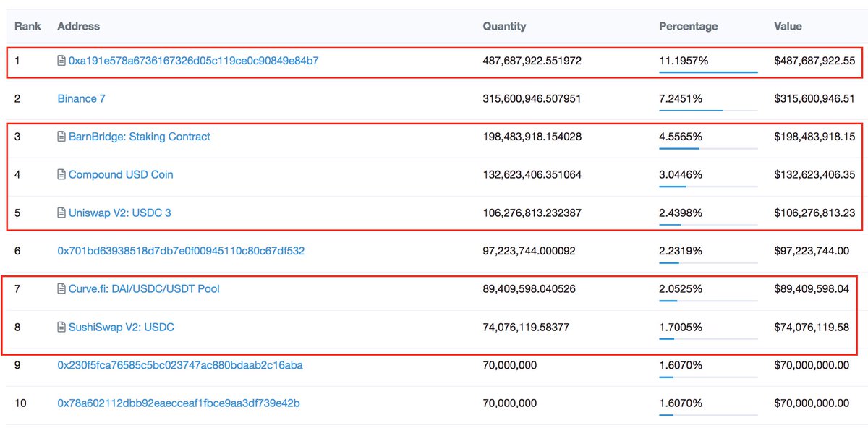The image size is (868, 428).
Task: Click percentage bar under 2.2319%
Action: click(709, 262)
